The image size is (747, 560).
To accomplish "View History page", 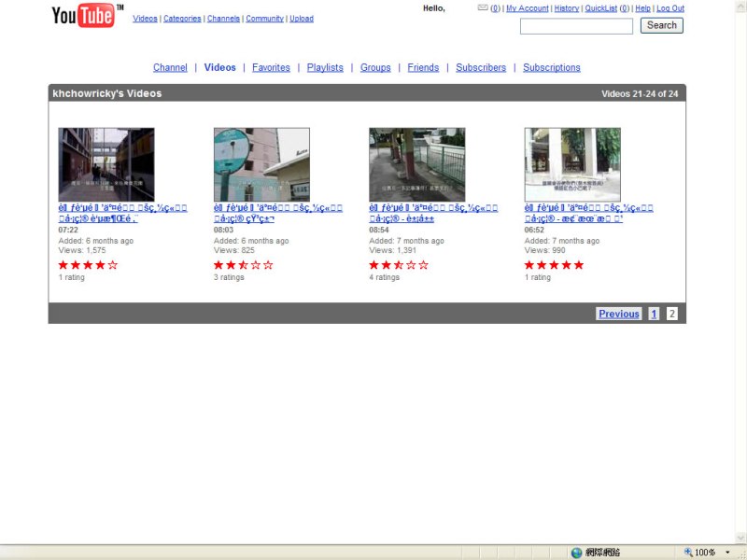I will [x=567, y=8].
